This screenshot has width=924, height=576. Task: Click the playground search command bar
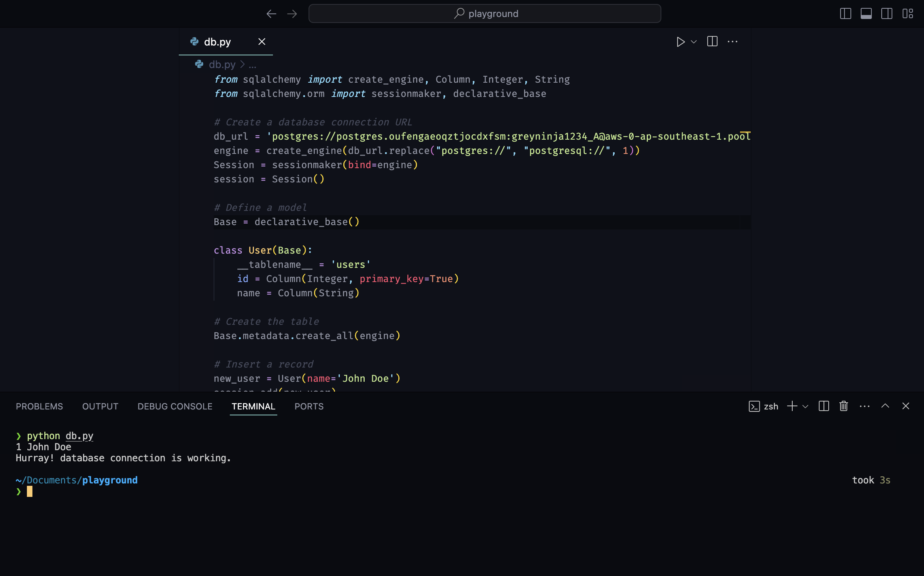[x=485, y=14]
